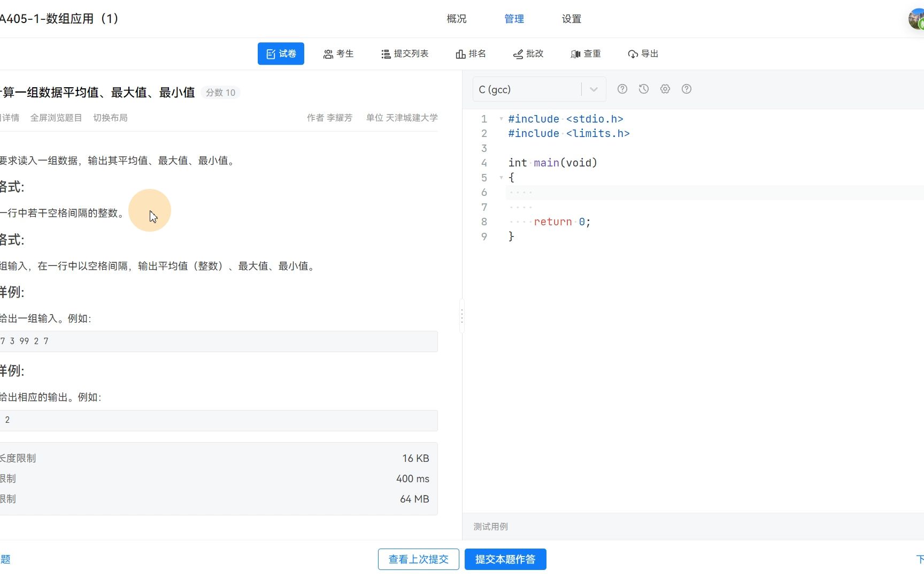Open the 详情 problem details link
The width and height of the screenshot is (924, 578).
tap(11, 118)
